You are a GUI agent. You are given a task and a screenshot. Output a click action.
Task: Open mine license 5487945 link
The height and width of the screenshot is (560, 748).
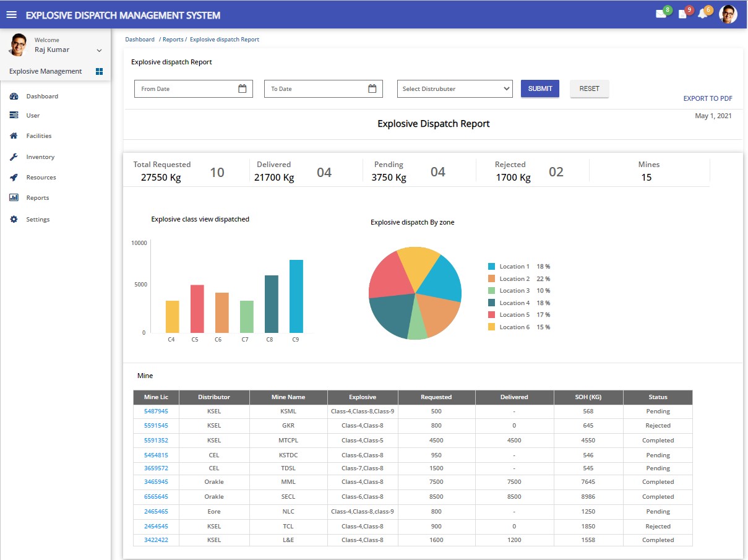156,411
